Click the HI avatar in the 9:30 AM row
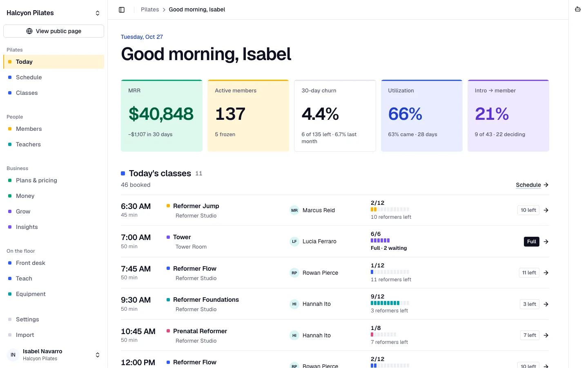The width and height of the screenshot is (588, 368). coord(294,304)
